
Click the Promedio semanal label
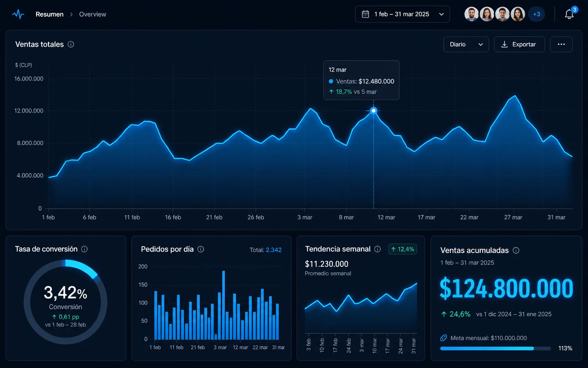point(328,273)
